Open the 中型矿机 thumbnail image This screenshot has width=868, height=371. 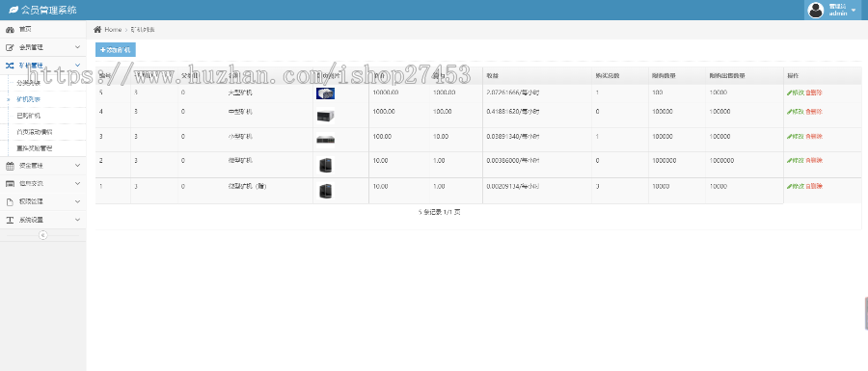click(326, 116)
